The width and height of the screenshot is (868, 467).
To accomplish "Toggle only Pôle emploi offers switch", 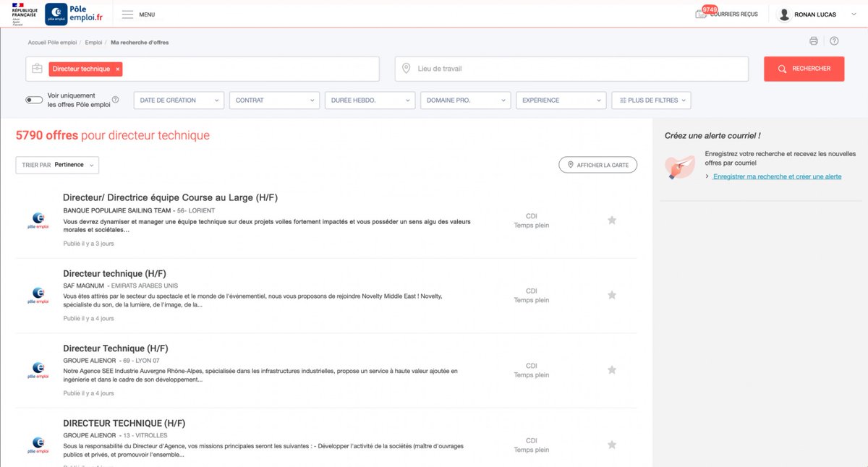I will click(x=34, y=100).
